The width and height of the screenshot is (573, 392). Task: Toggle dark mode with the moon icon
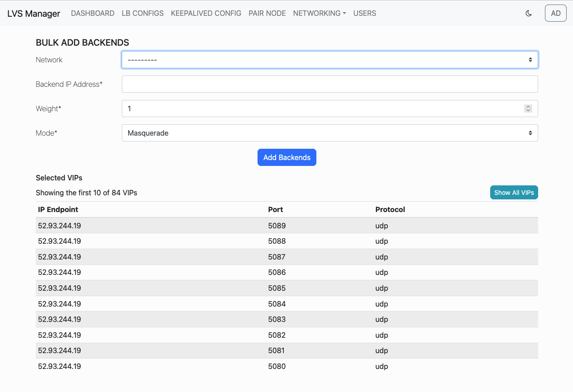[528, 13]
